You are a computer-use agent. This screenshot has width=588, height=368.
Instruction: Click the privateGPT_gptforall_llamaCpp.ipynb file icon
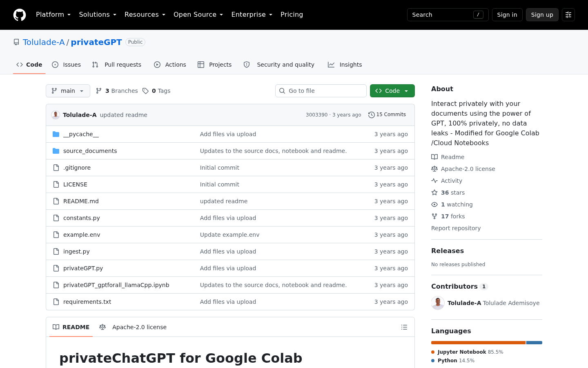[56, 285]
